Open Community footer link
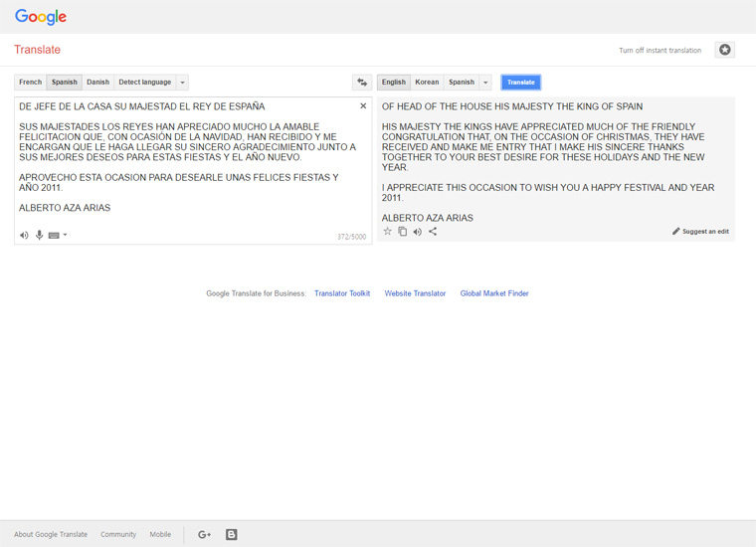The width and height of the screenshot is (756, 547). 118,534
